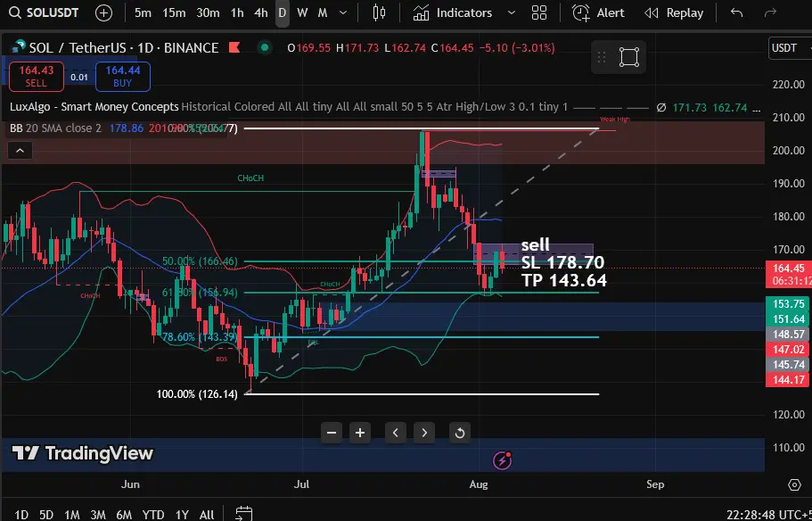Switch to the 1h timeframe

point(237,13)
